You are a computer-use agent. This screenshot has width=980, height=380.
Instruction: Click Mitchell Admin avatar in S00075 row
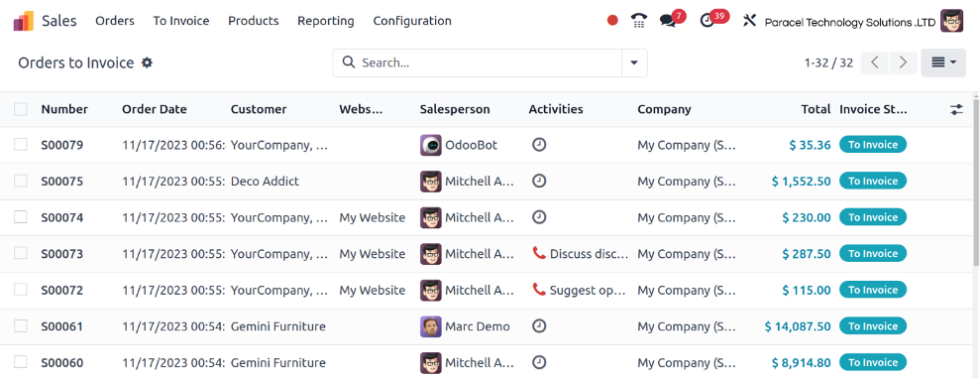pyautogui.click(x=431, y=182)
